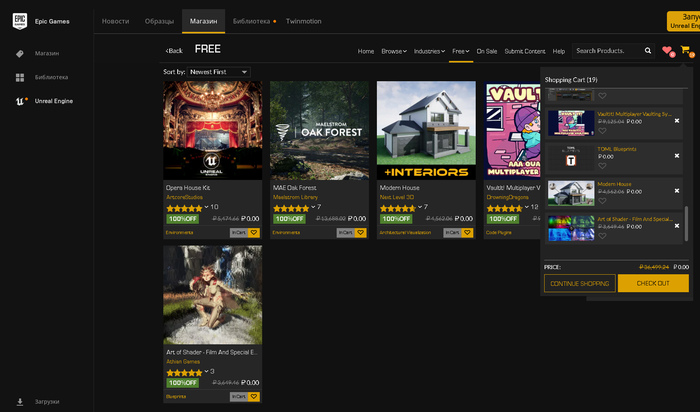
Task: Expand the Industries menu
Action: click(x=429, y=51)
